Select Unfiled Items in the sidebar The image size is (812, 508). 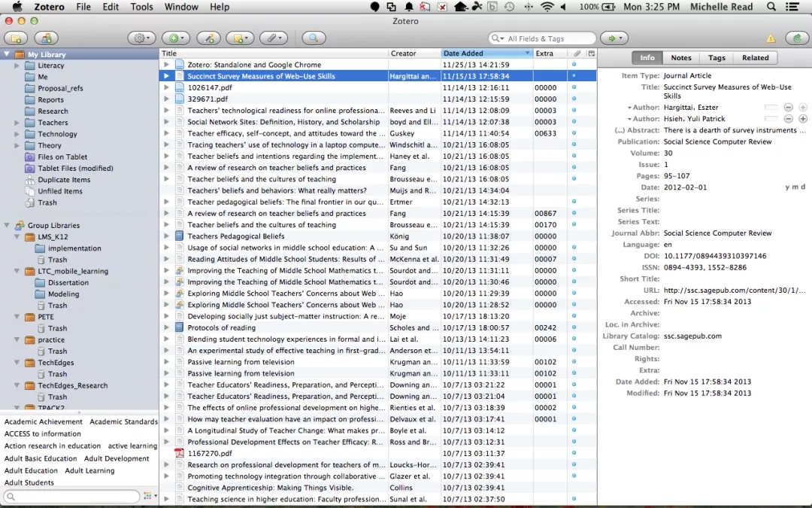click(59, 191)
